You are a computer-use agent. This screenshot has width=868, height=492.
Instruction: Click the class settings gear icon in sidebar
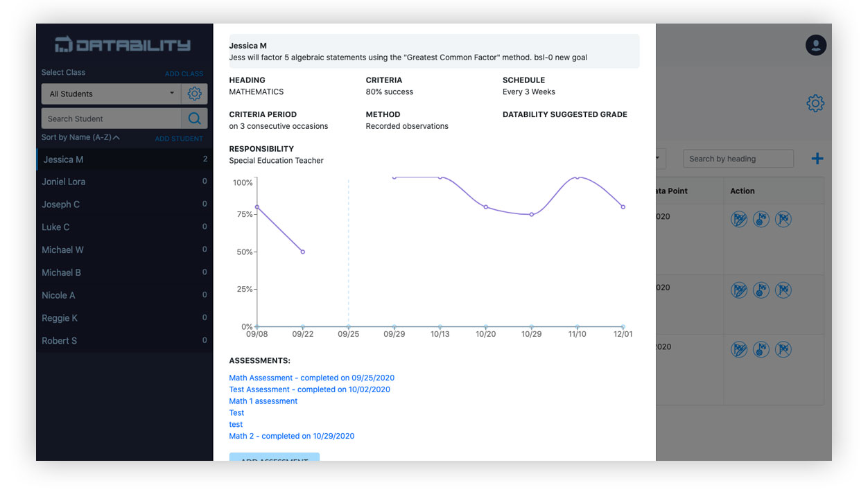click(x=194, y=94)
